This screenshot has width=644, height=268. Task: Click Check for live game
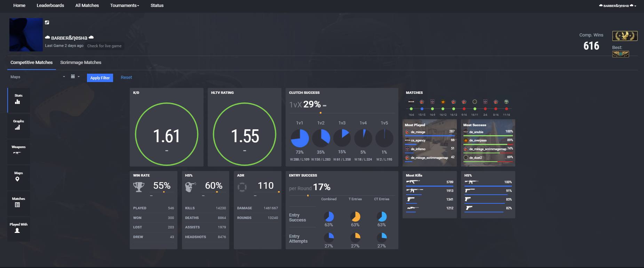tap(104, 46)
